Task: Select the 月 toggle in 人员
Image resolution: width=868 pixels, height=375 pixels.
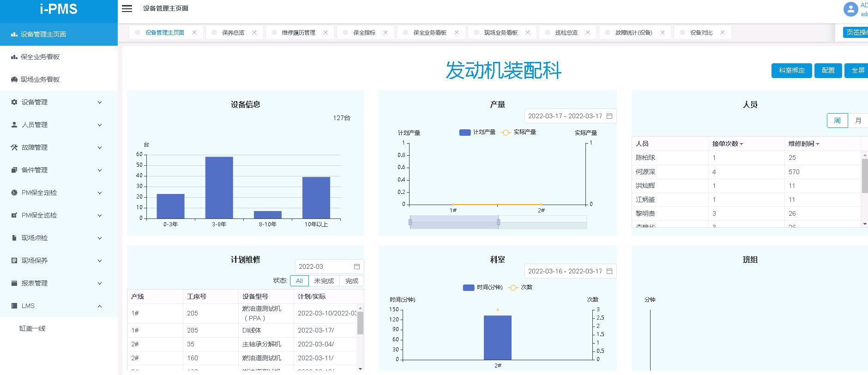Action: tap(858, 121)
